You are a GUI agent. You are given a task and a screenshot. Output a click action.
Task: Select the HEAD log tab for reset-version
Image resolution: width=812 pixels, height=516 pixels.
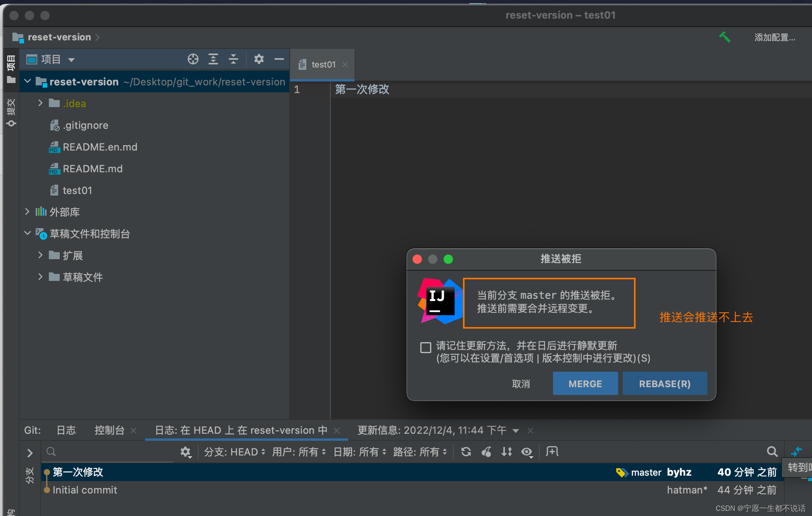241,430
